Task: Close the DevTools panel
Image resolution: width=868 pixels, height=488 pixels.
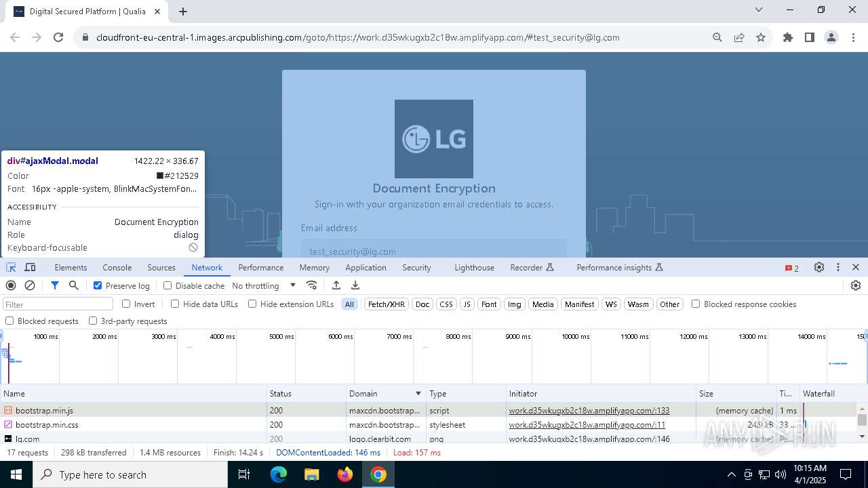Action: [x=856, y=268]
